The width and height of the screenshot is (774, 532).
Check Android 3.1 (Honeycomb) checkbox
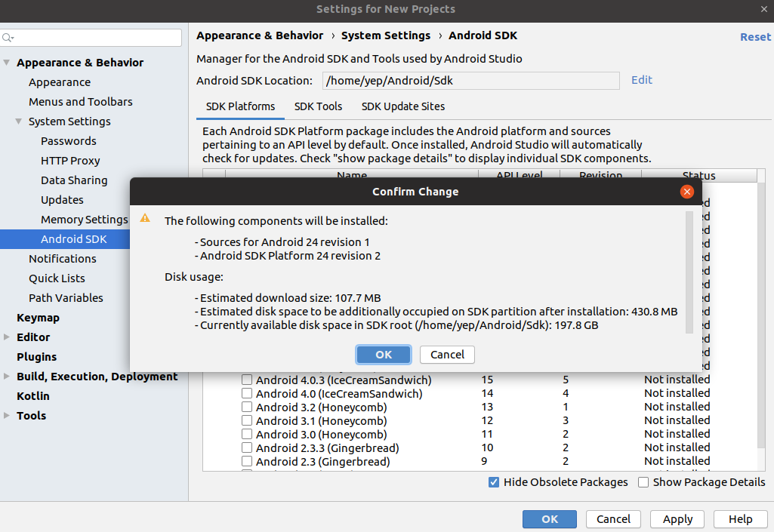tap(247, 420)
